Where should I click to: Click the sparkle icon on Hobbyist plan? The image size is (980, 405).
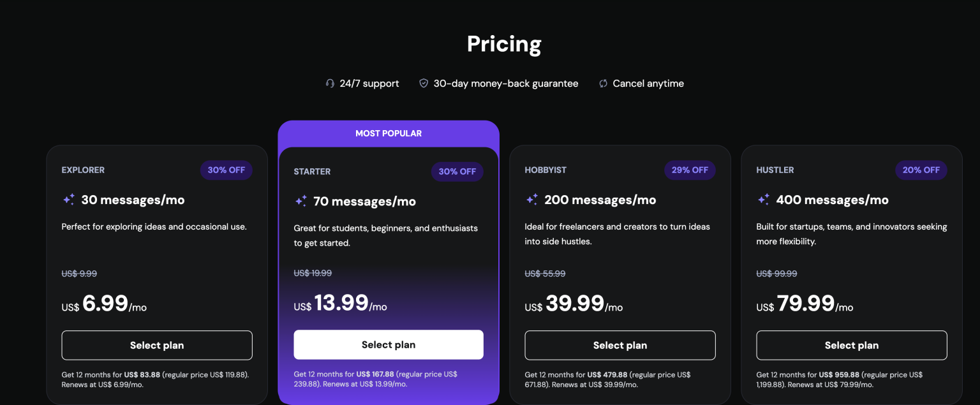click(x=531, y=198)
